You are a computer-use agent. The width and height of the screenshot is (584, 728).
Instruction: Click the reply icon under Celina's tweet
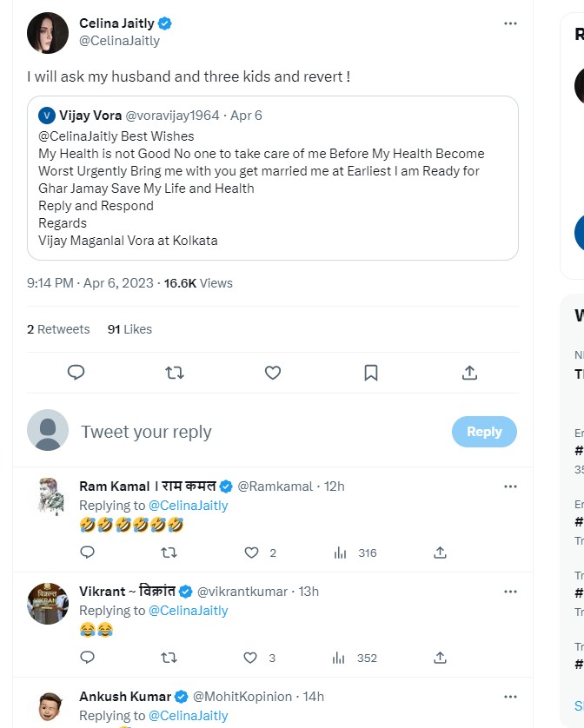click(x=76, y=373)
